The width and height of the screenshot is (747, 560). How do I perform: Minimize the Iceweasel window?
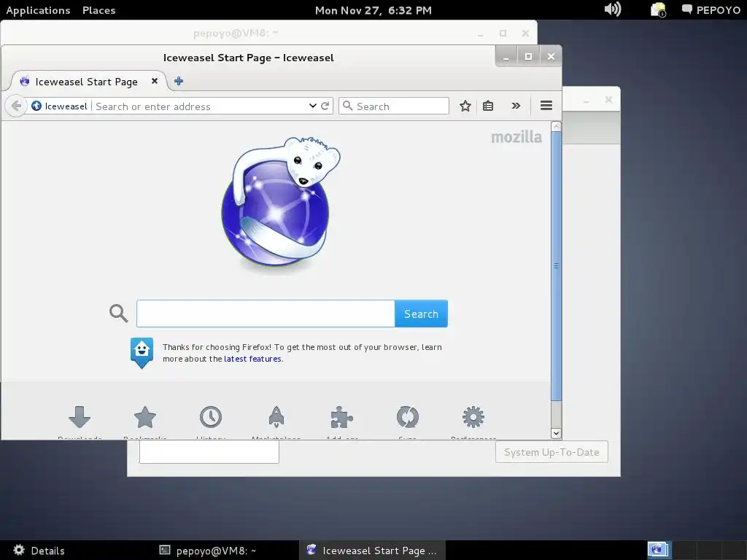pyautogui.click(x=506, y=57)
